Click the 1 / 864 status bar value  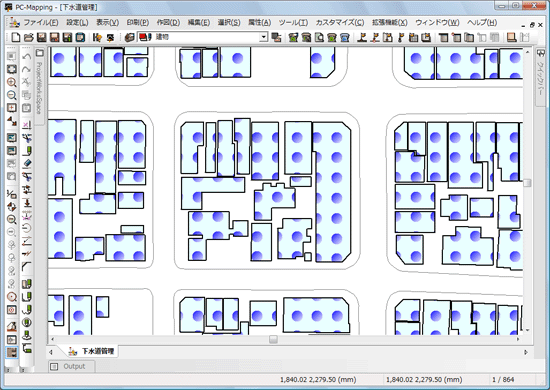[503, 379]
